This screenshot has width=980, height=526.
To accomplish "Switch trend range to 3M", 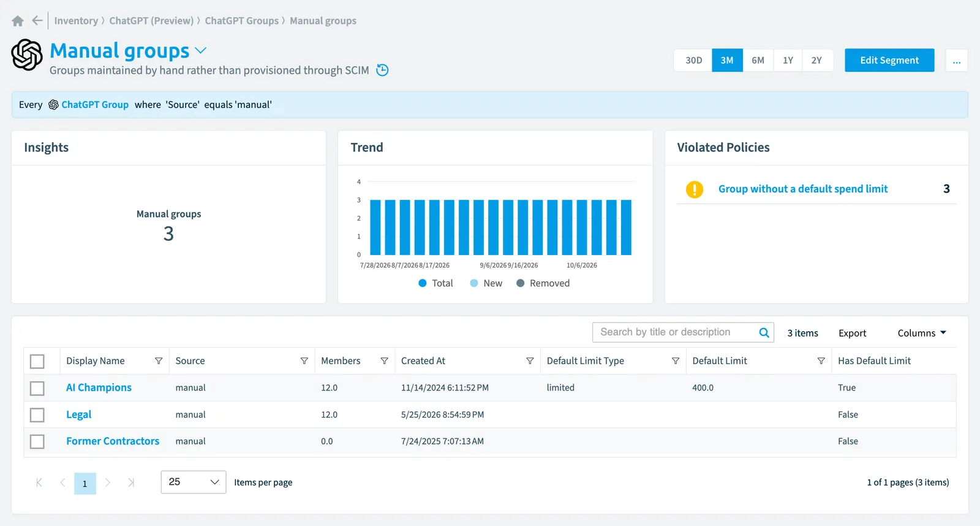I will tap(727, 60).
